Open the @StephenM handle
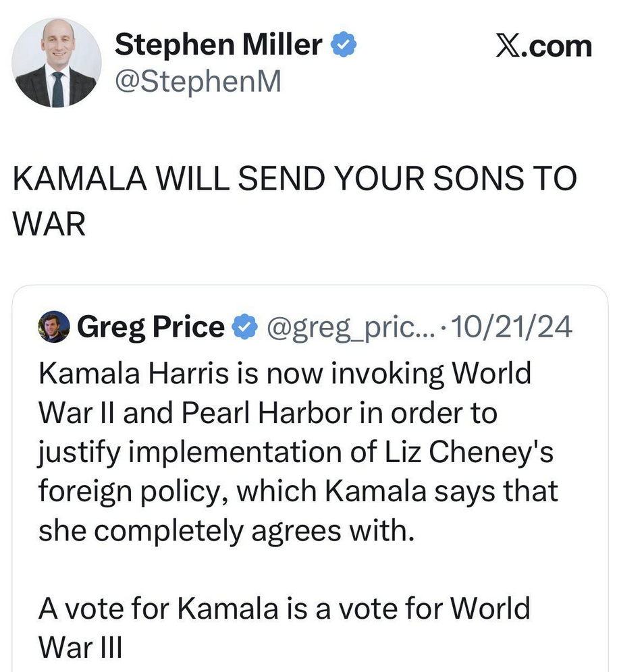 pyautogui.click(x=197, y=82)
